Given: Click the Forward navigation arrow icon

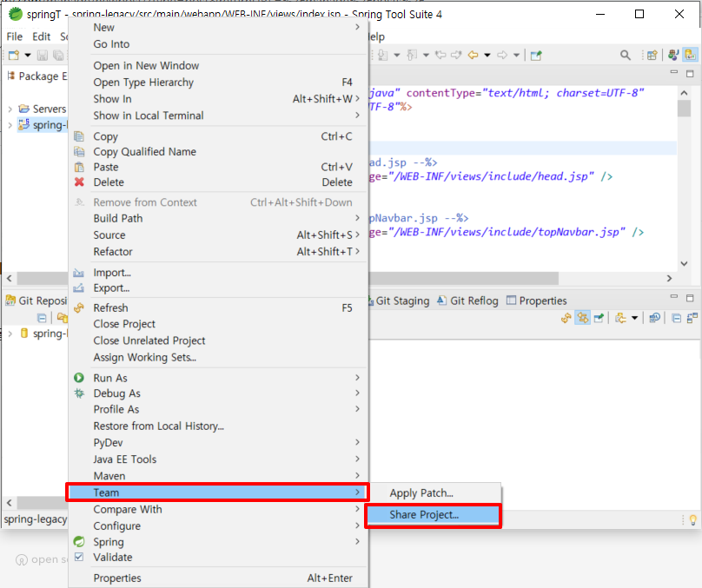Looking at the screenshot, I should (x=502, y=55).
